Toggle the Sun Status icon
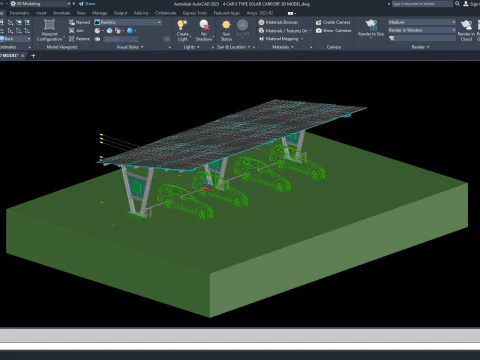This screenshot has width=480, height=360. click(226, 25)
